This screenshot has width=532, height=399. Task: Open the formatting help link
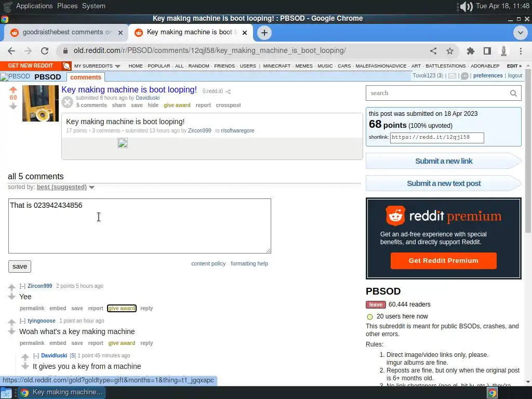(249, 263)
